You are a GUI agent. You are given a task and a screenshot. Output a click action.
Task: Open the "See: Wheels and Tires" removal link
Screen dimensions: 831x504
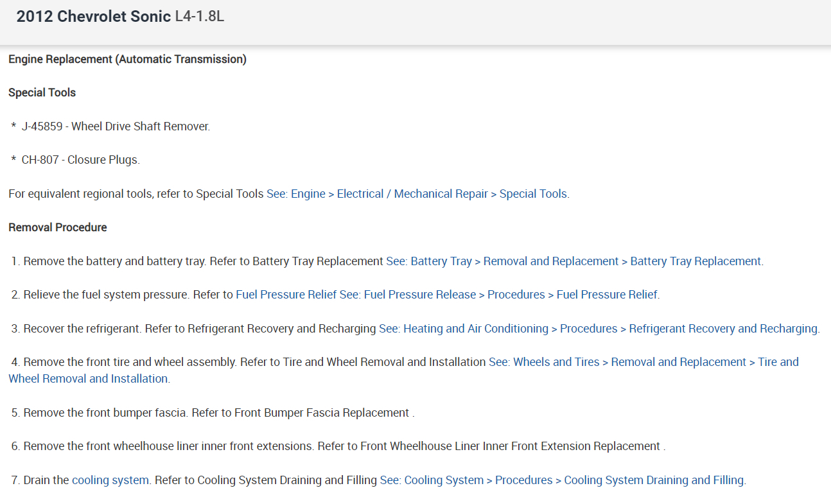[x=643, y=362]
